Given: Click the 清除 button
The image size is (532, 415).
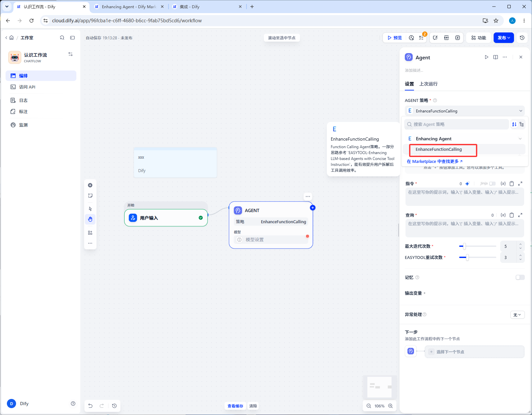Looking at the screenshot, I should pyautogui.click(x=253, y=406).
